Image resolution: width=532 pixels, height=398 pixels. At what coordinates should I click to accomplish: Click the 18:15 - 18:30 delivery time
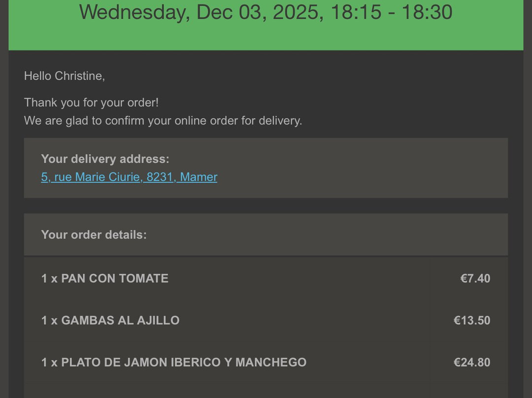tap(391, 12)
